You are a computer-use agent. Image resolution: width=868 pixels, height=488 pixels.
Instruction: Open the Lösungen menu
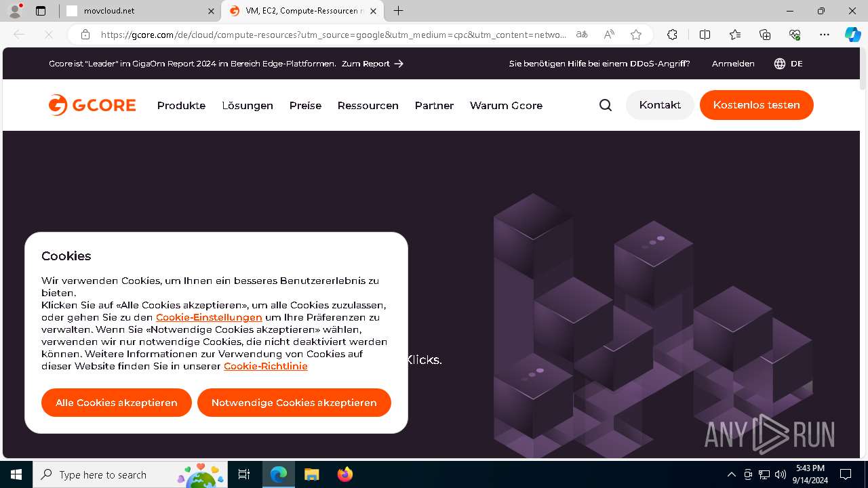(248, 106)
